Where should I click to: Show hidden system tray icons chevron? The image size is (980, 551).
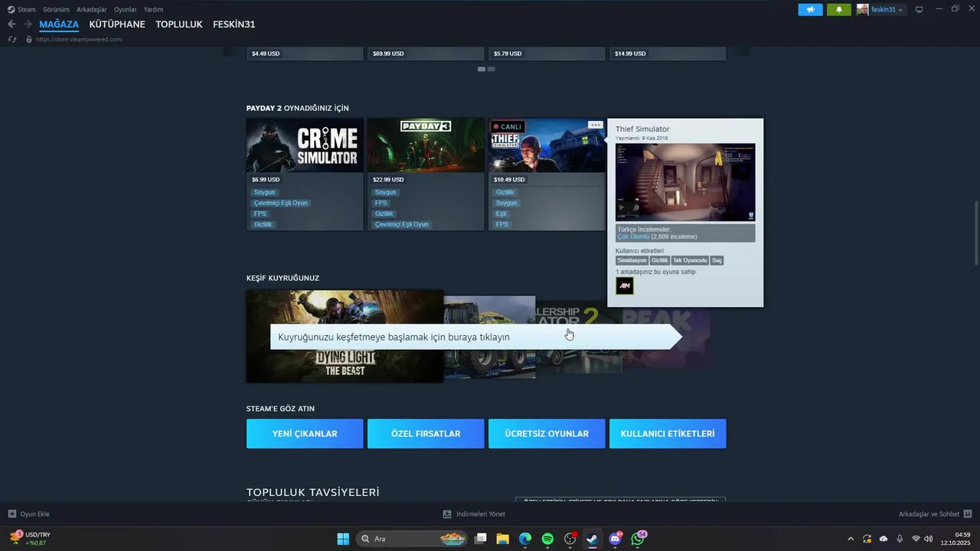click(x=851, y=539)
